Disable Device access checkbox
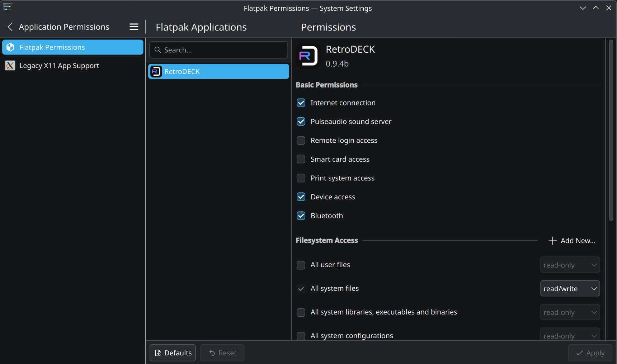617x364 pixels. click(x=301, y=197)
